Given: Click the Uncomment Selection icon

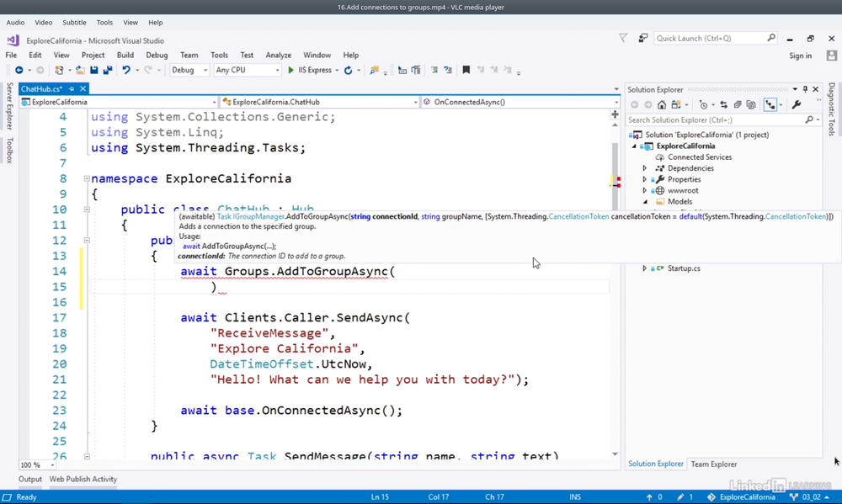Looking at the screenshot, I should coord(448,71).
